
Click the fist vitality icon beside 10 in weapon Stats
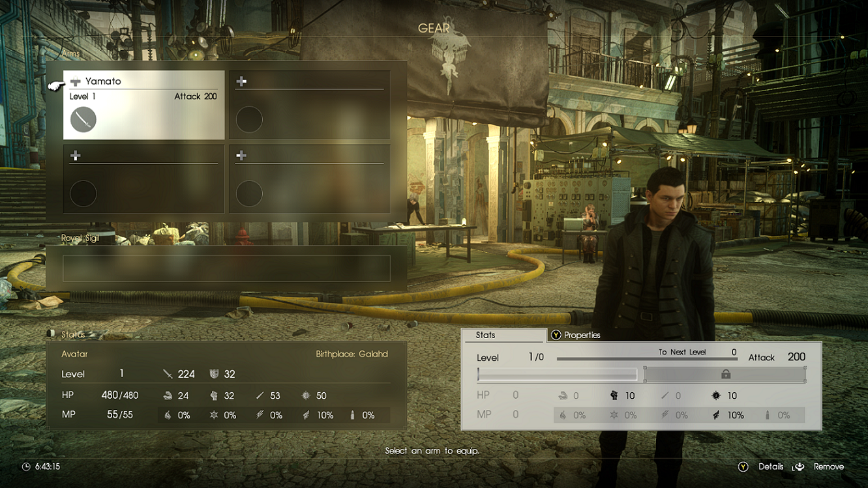coord(614,395)
